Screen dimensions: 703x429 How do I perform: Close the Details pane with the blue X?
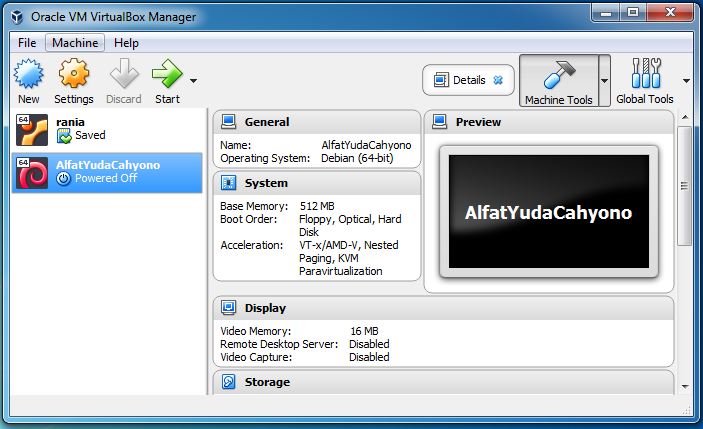498,80
